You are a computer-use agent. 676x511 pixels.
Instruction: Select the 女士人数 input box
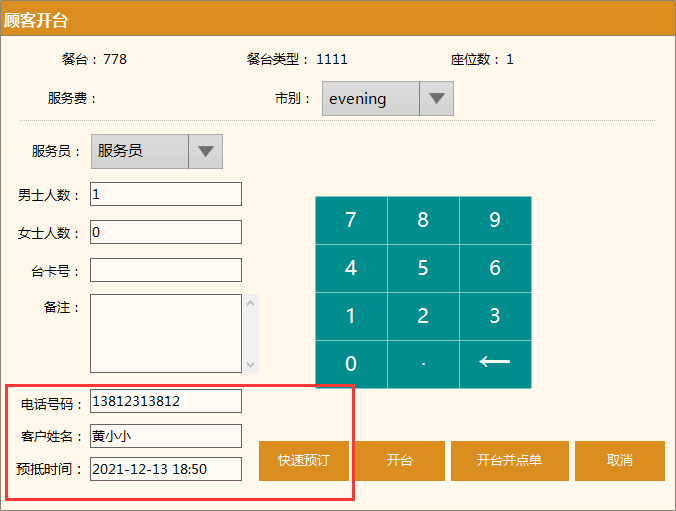click(166, 232)
